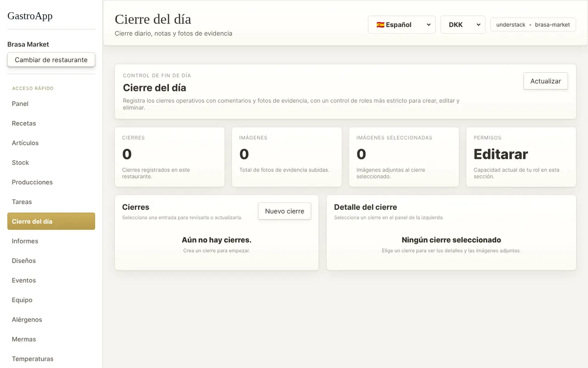Click the 'Aún no hay cierres.' message
Screen dimensions: 588x368
216,240
